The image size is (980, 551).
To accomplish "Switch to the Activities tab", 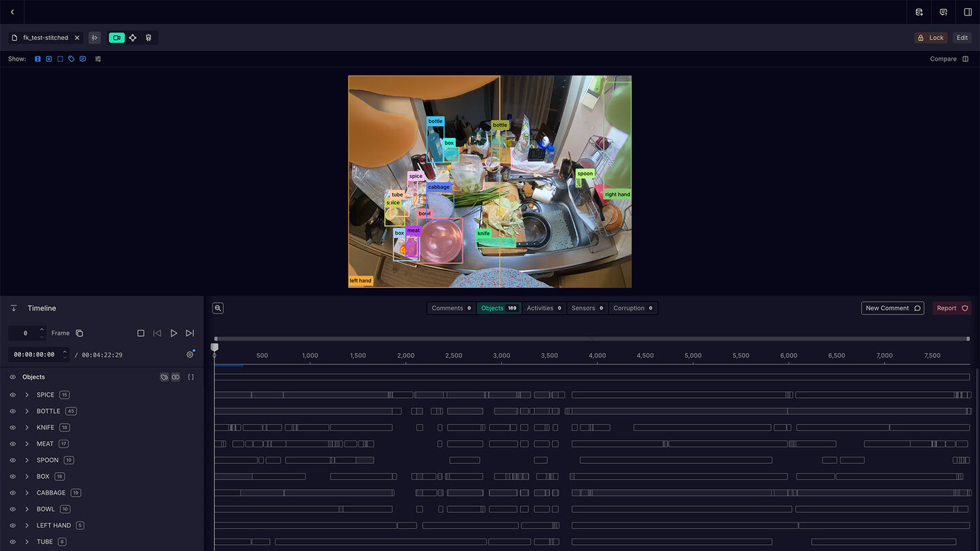I will [544, 308].
